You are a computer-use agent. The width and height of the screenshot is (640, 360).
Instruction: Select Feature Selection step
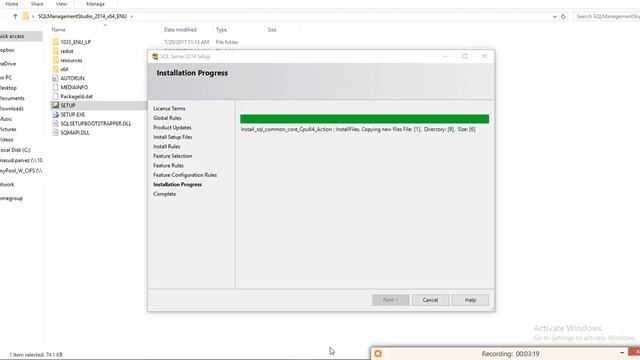(x=173, y=156)
